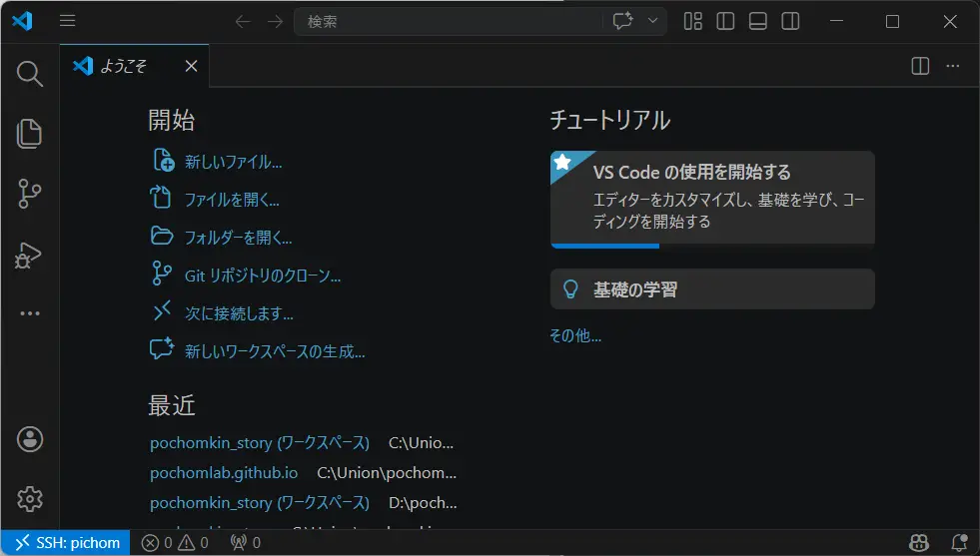
Task: Open the Source Control view icon
Action: point(29,194)
